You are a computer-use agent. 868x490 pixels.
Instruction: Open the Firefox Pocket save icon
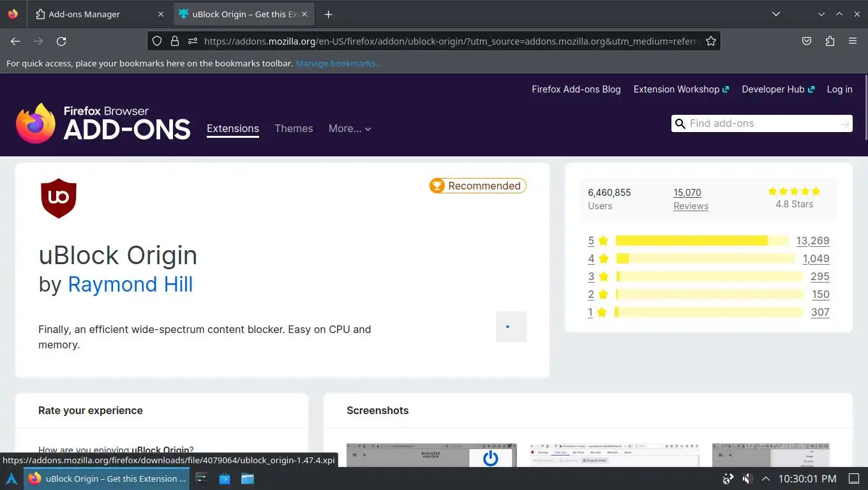807,41
